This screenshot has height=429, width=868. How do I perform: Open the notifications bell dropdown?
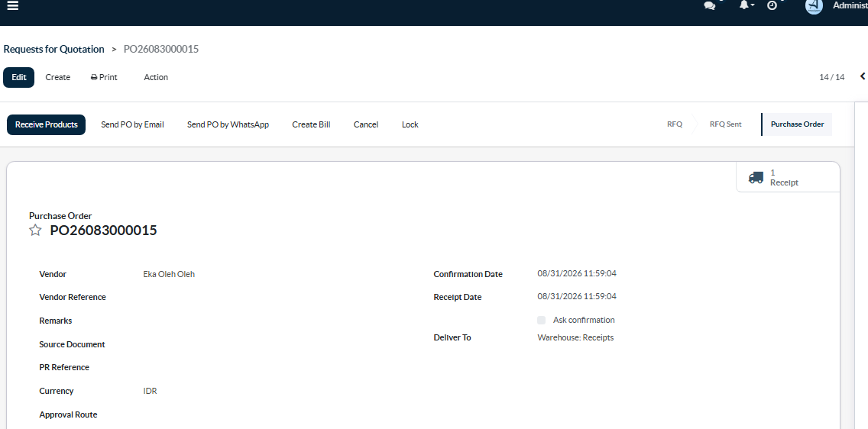tap(747, 5)
